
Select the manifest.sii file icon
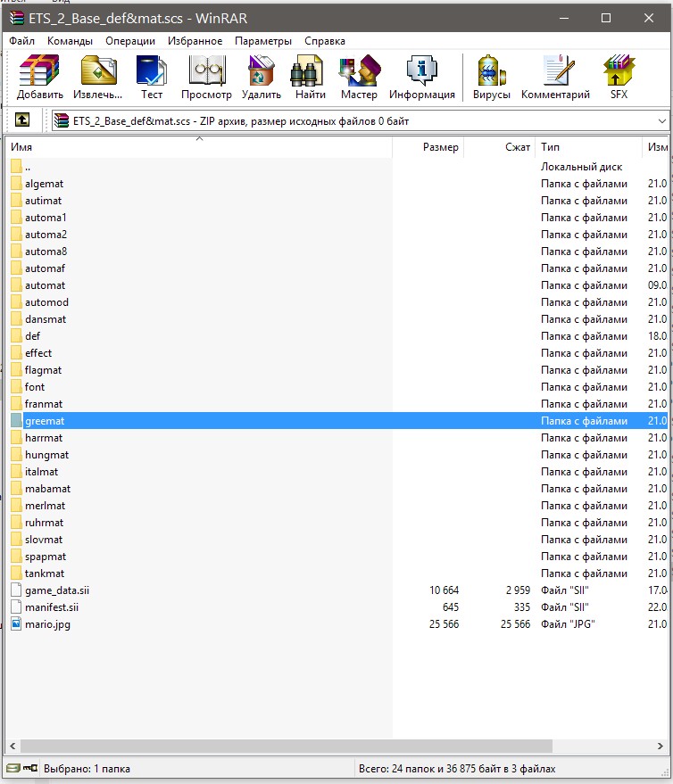click(x=16, y=607)
